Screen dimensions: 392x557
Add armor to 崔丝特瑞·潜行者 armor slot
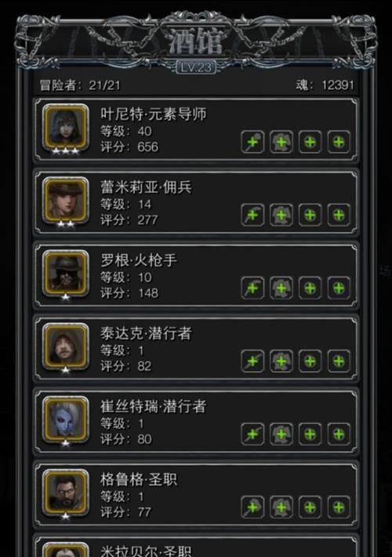(281, 434)
